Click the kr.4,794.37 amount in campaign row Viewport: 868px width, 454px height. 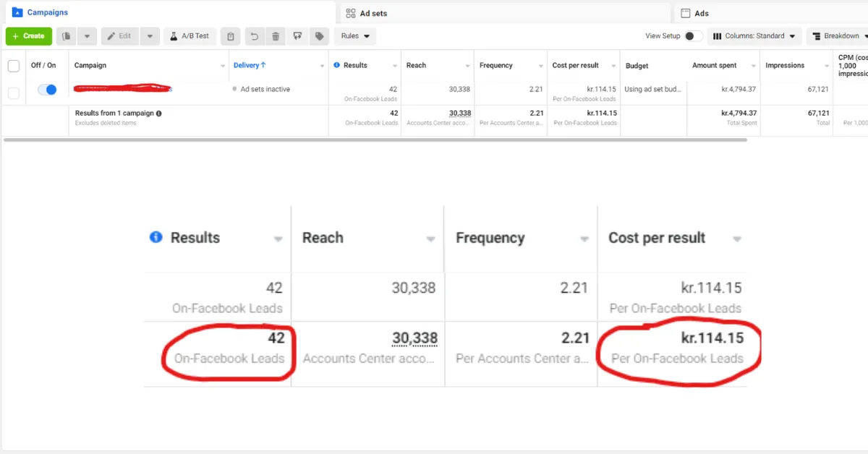coord(737,90)
